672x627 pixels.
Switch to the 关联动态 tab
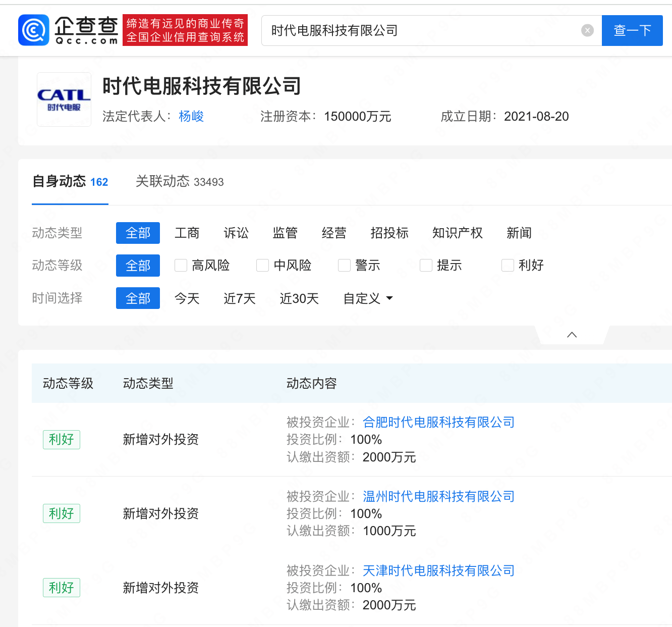tap(180, 182)
